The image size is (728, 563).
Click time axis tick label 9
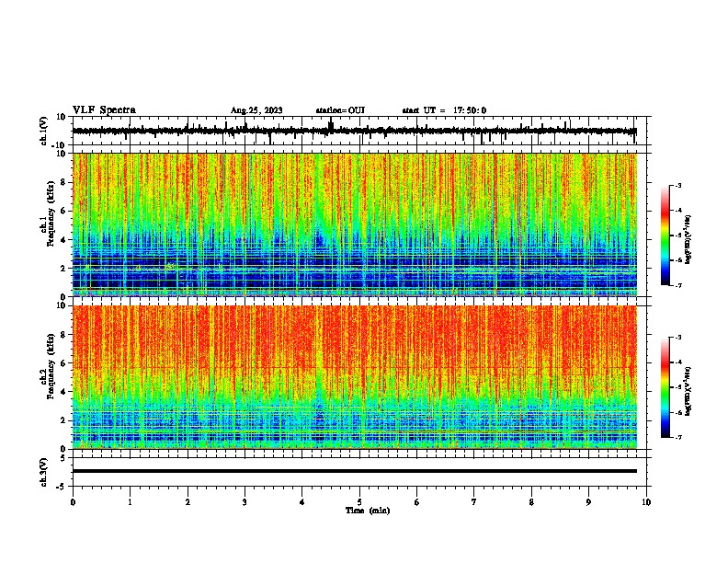588,502
